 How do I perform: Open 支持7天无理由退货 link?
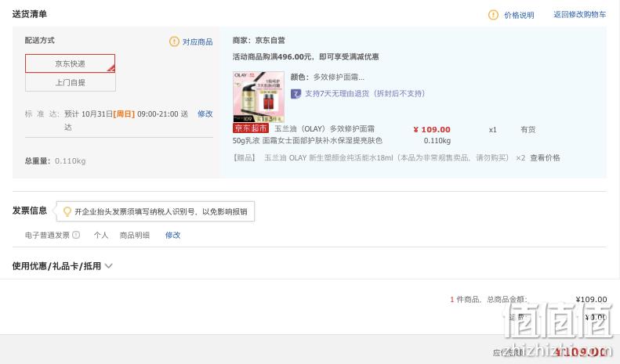(x=364, y=94)
